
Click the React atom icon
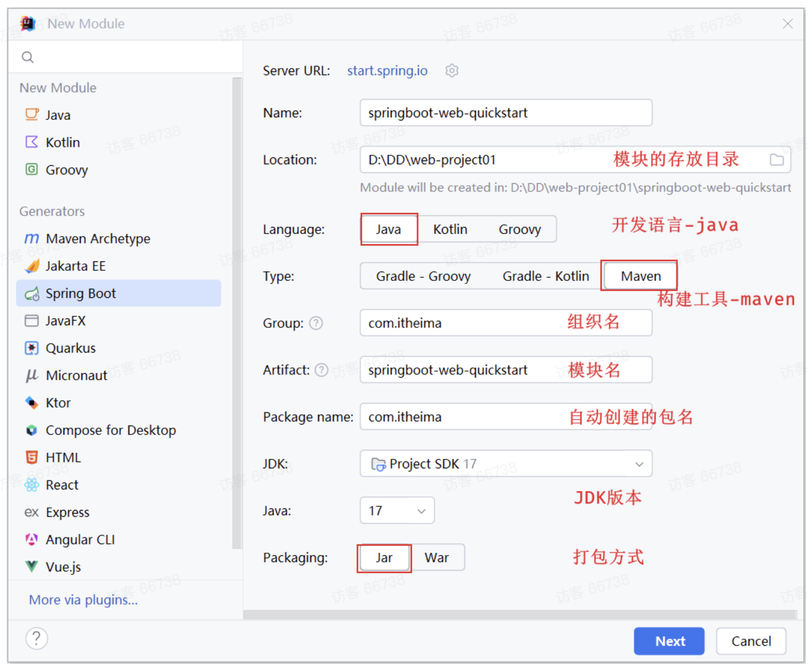(32, 485)
